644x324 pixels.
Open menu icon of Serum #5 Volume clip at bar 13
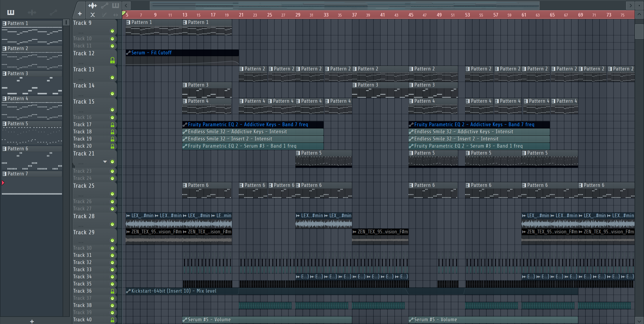click(185, 320)
